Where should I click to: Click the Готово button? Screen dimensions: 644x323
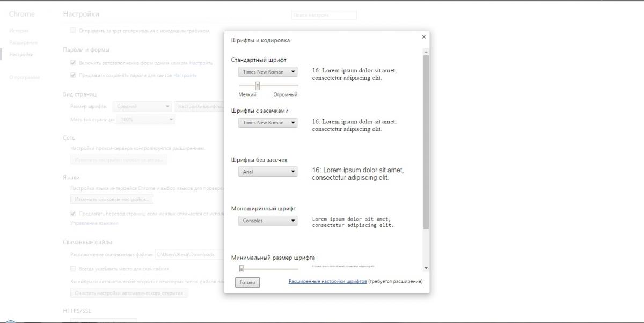pos(247,282)
